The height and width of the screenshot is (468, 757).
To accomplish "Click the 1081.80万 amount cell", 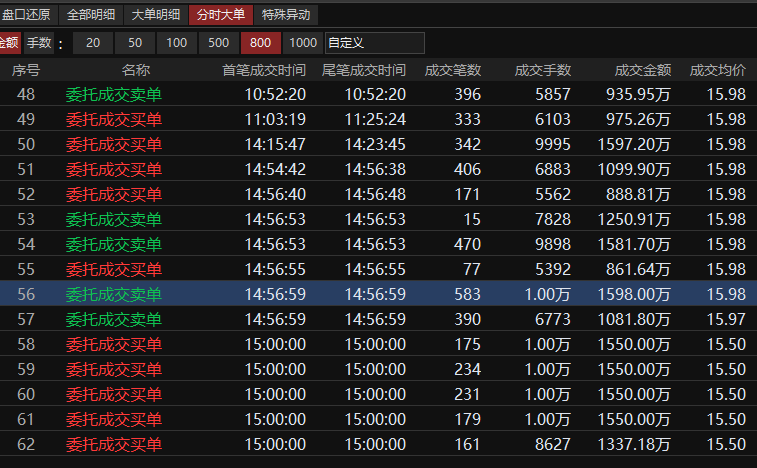I will [x=634, y=320].
